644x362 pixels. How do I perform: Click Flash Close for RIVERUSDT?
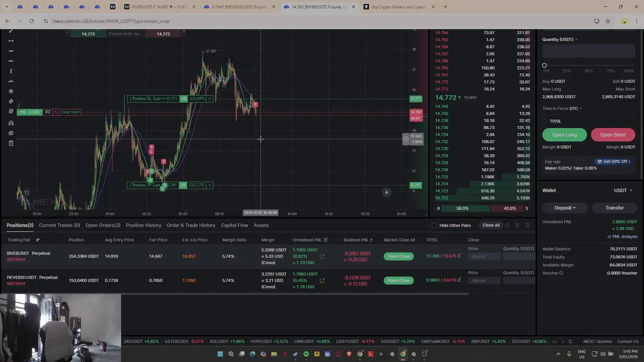click(398, 256)
